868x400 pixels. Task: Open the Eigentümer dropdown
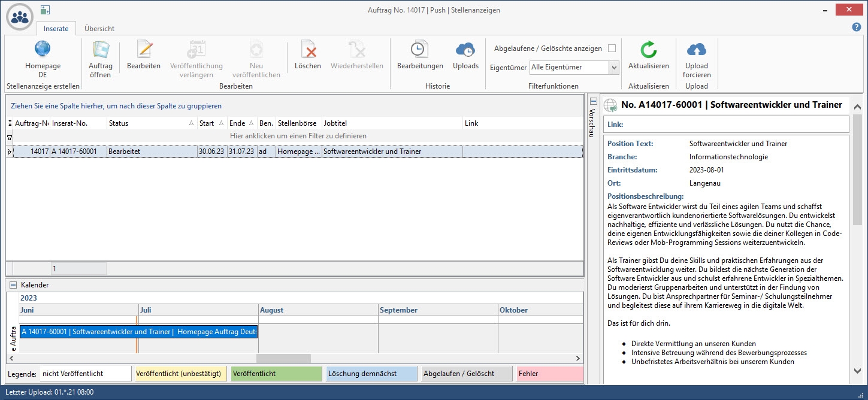tap(613, 68)
